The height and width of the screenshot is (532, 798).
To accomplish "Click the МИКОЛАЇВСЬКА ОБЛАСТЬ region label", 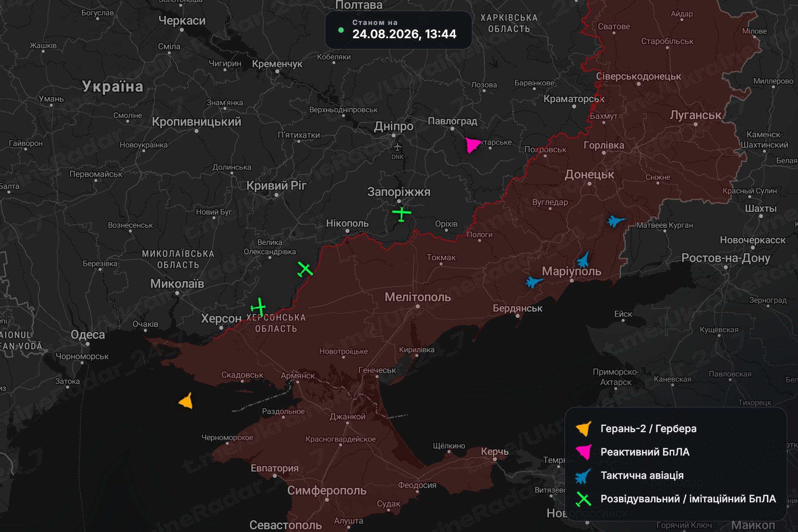I will [x=178, y=259].
